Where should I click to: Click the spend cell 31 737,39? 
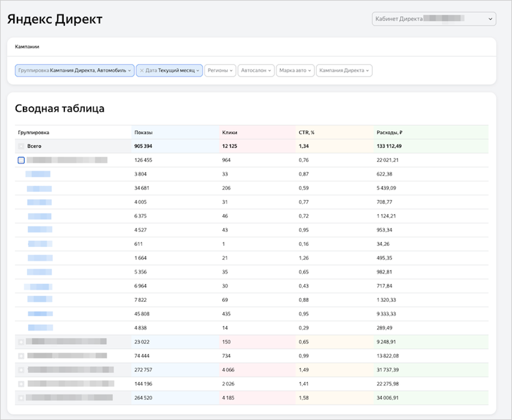pos(387,370)
